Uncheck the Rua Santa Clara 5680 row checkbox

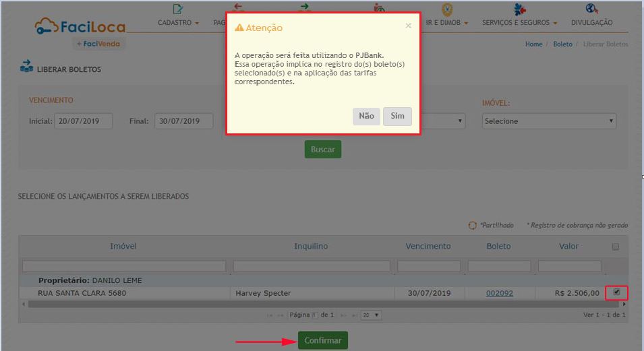click(616, 292)
